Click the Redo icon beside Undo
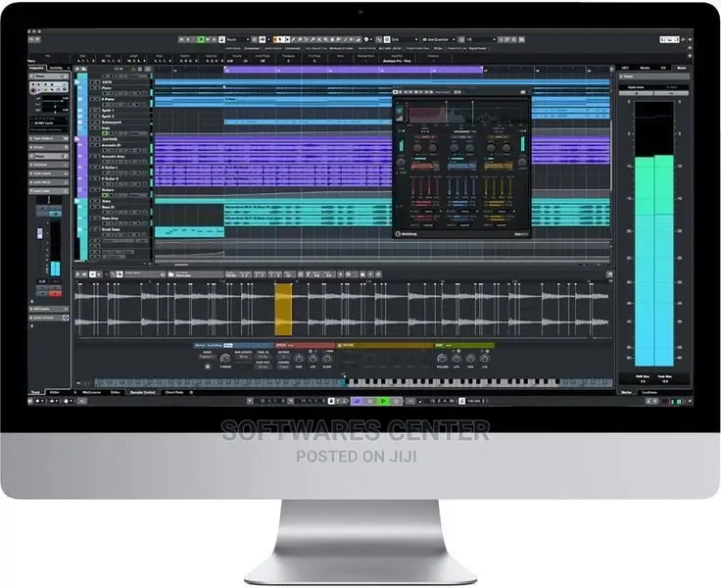This screenshot has height=588, width=721. 37,39
